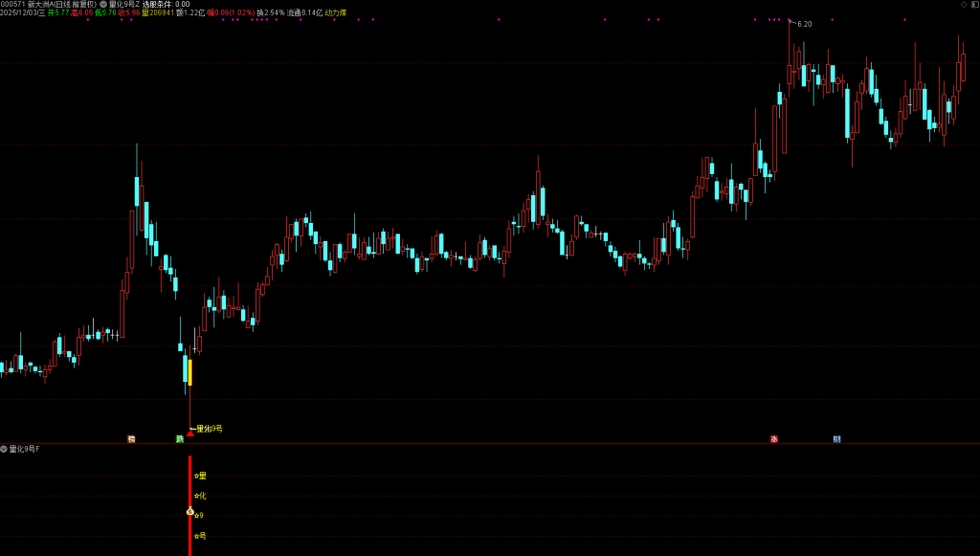The width and height of the screenshot is (980, 556).
Task: Click the orange event marker on the date axis
Action: click(131, 439)
